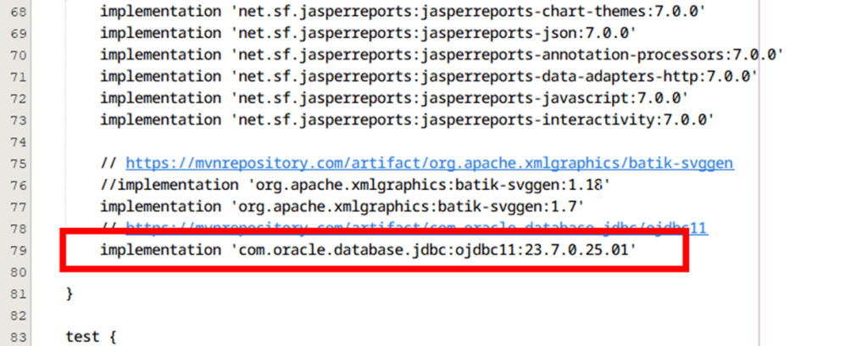Select the jasperreports-annotation-processors dependency line
The width and height of the screenshot is (868, 346).
[441, 55]
